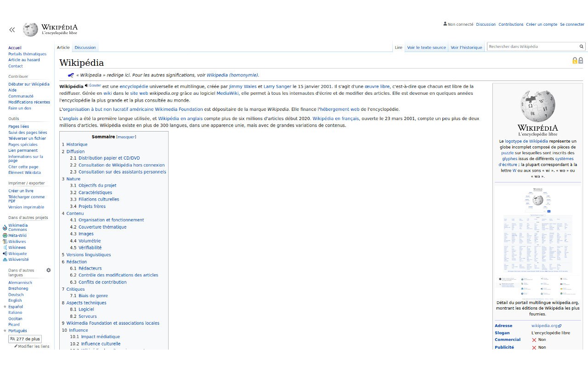Open Créer un compte link
Viewport: 588px width, 368px height.
pyautogui.click(x=542, y=24)
